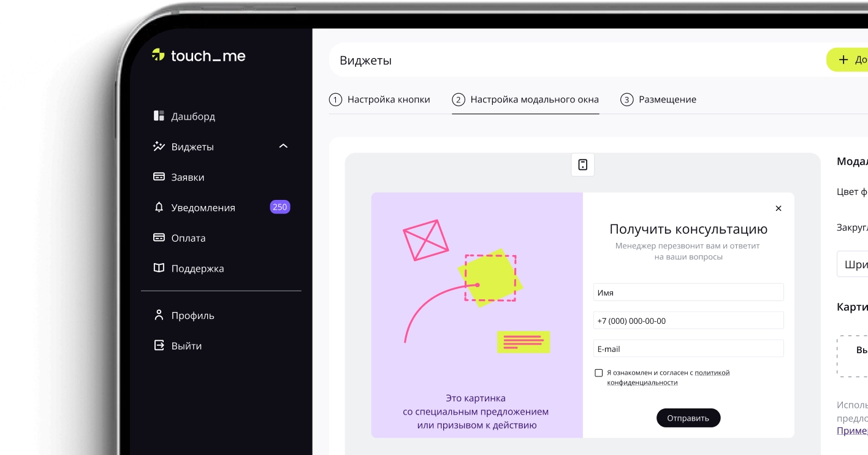Screen dimensions: 868x455
Task: Select the mobile device preview icon
Action: click(x=582, y=164)
